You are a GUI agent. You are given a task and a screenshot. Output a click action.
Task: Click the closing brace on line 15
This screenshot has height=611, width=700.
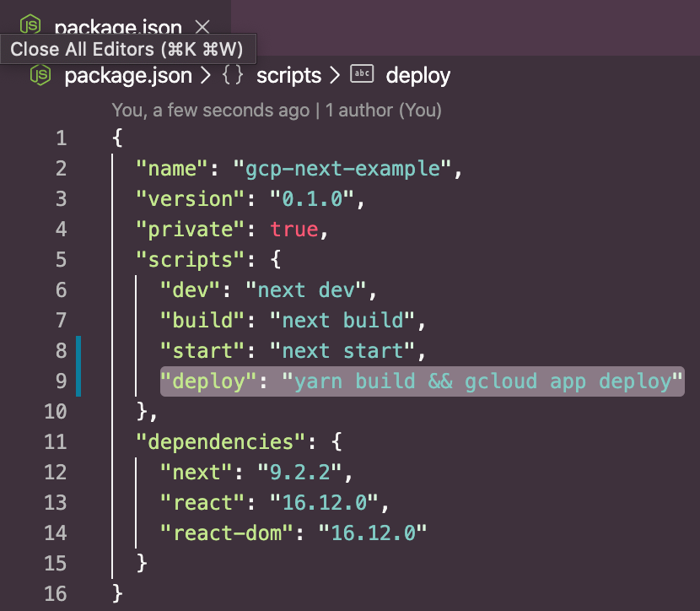coord(142,563)
